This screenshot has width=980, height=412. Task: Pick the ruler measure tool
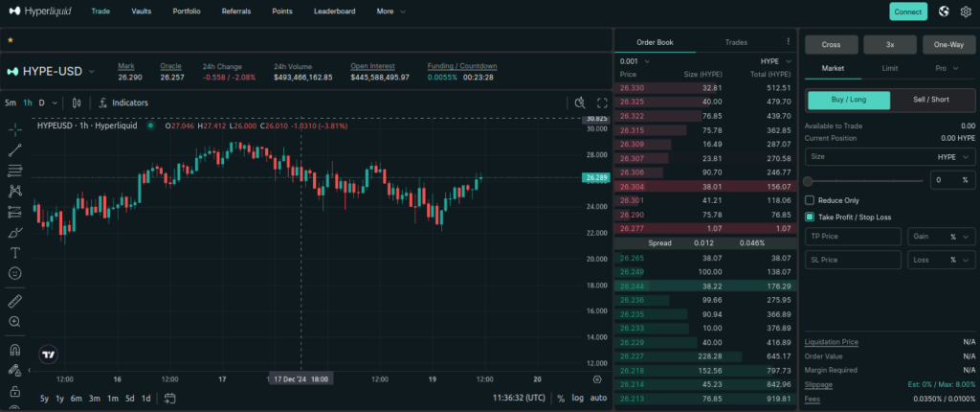point(15,302)
